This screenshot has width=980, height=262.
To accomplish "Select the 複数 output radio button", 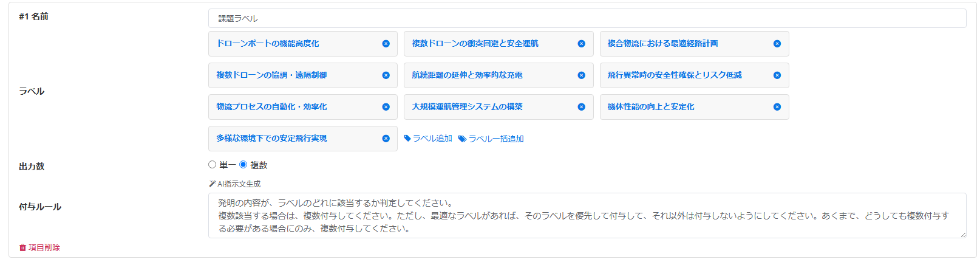I will 243,165.
